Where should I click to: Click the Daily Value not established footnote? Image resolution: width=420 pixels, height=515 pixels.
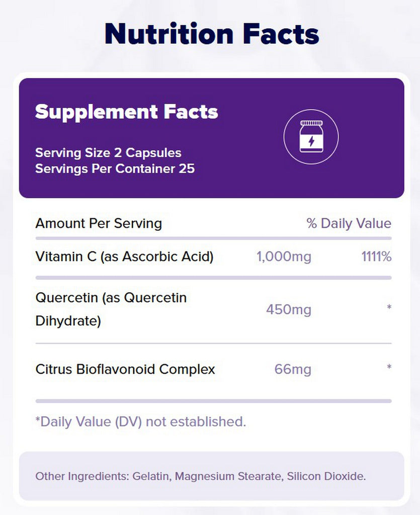(x=140, y=421)
